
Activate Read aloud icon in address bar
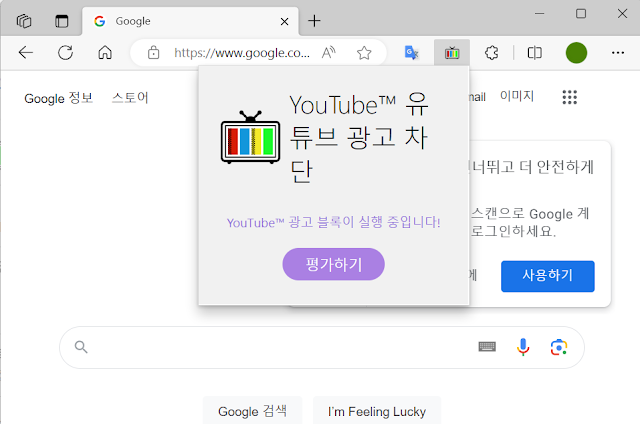[x=329, y=53]
